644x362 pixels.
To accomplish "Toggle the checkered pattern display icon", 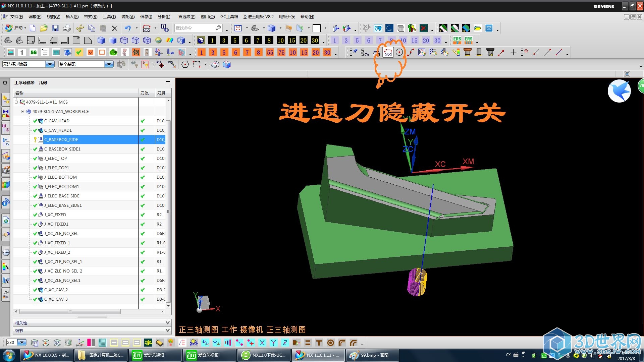I will pyautogui.click(x=102, y=343).
